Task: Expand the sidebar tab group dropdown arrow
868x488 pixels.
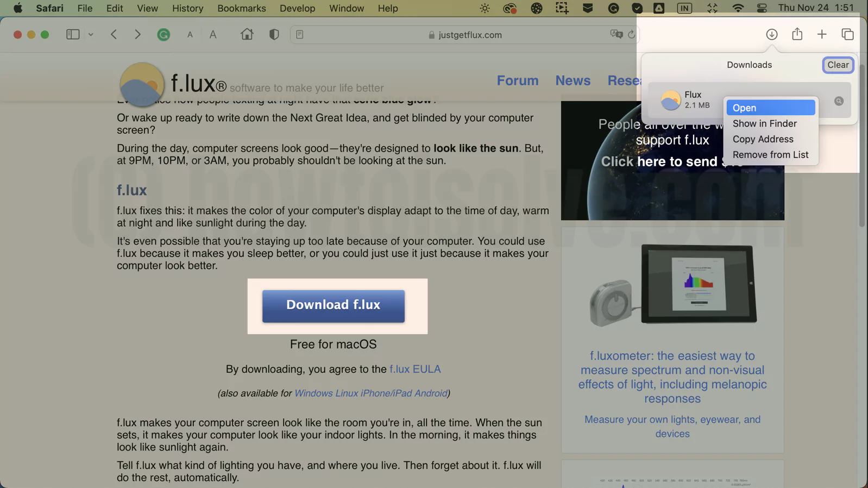Action: (x=91, y=34)
